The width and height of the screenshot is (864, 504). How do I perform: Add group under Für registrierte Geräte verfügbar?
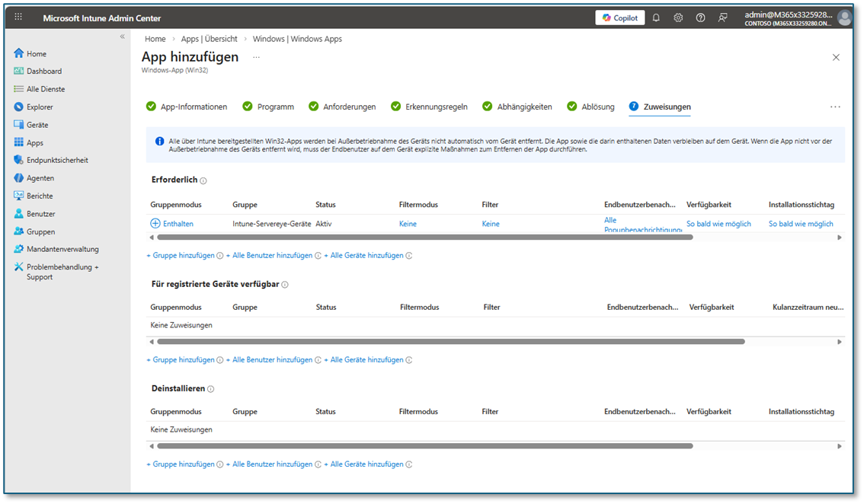(x=180, y=359)
